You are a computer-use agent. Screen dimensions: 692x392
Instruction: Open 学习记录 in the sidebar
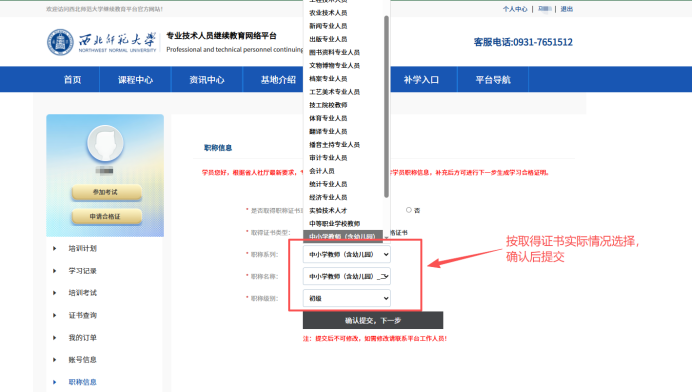click(x=83, y=271)
